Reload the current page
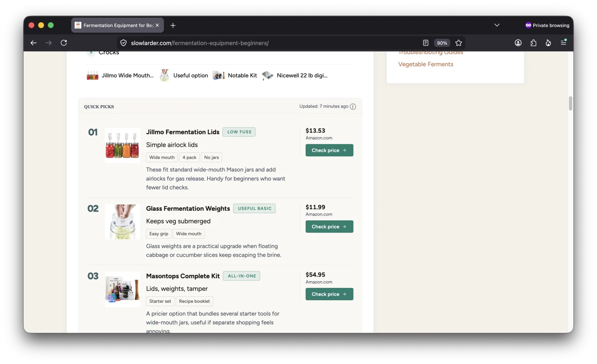Screen dimensions: 597x364 pyautogui.click(x=64, y=43)
